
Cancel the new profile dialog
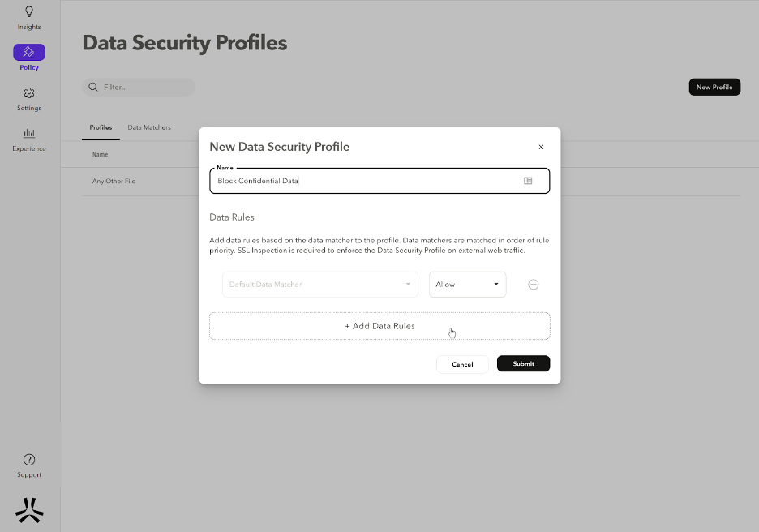462,364
